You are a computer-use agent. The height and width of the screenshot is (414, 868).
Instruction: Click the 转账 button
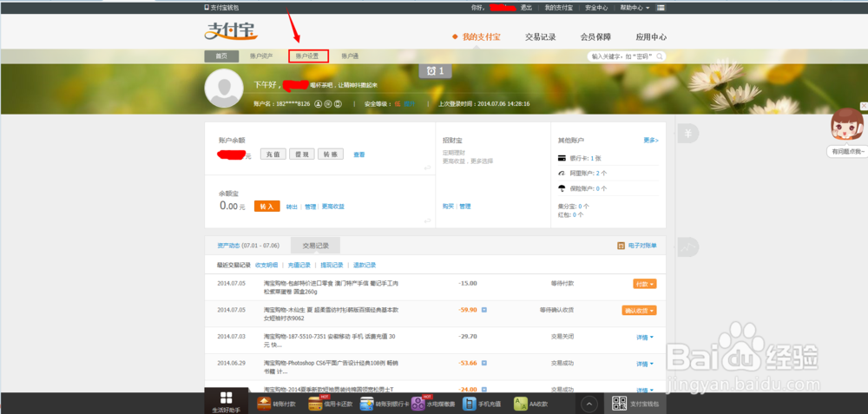click(331, 154)
